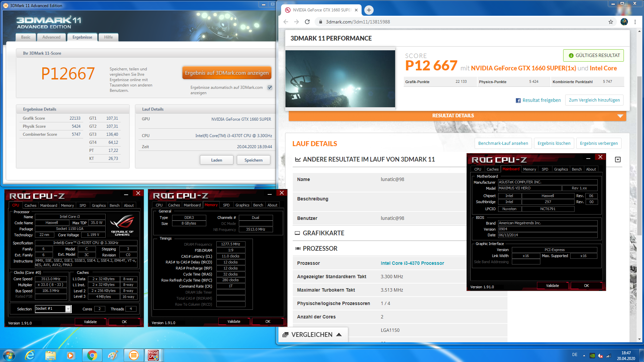Click Resultat freigeben link
Screen dimensions: 644x362
tap(541, 101)
